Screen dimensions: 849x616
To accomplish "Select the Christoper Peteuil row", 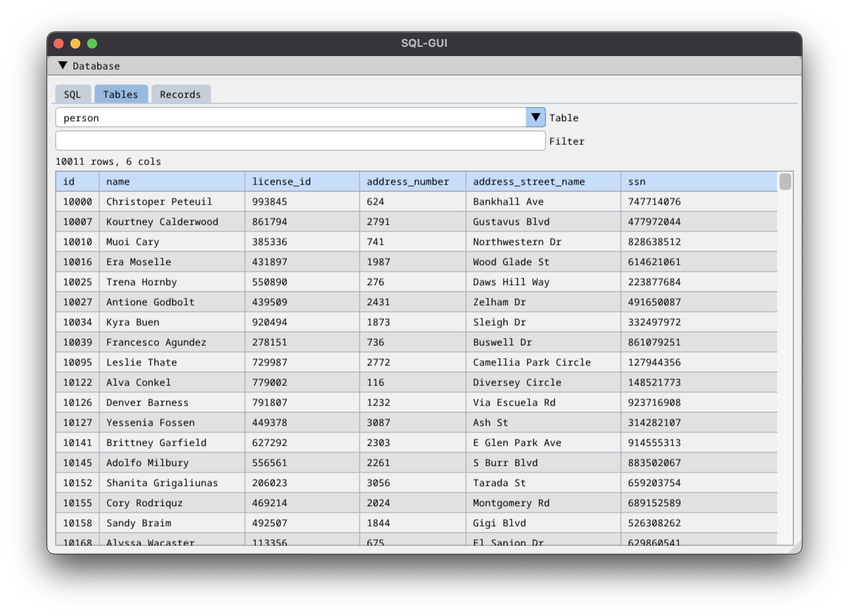I will (x=159, y=202).
